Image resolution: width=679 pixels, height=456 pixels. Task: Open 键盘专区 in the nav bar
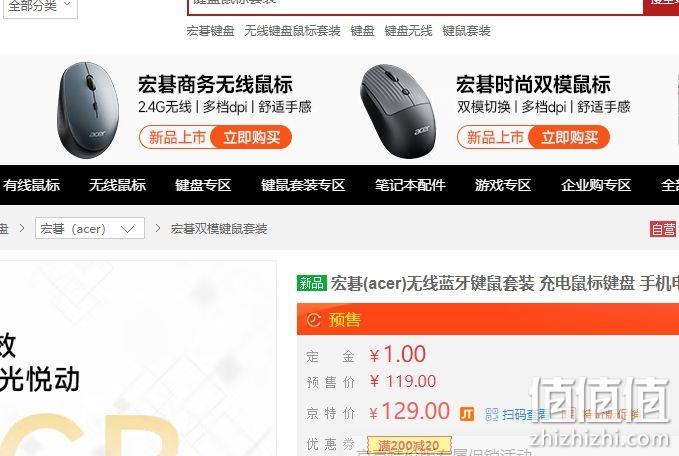pyautogui.click(x=203, y=185)
